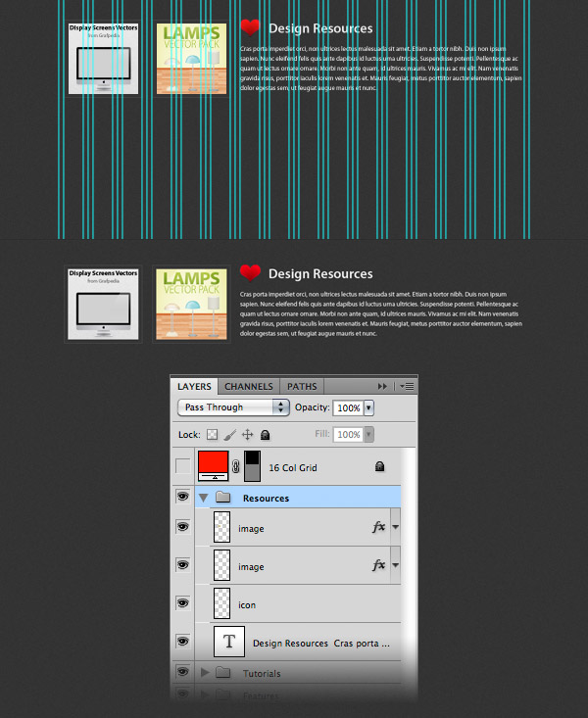
Task: Select the second image layer thumbnail
Action: click(x=222, y=565)
